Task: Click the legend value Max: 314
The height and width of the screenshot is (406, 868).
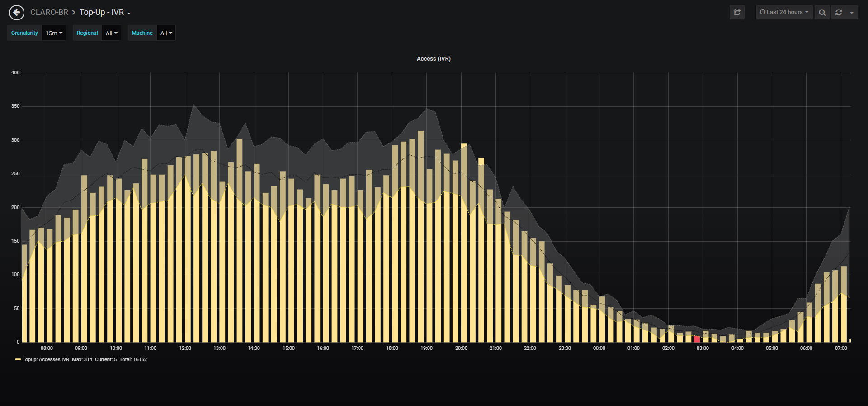Action: coord(82,359)
